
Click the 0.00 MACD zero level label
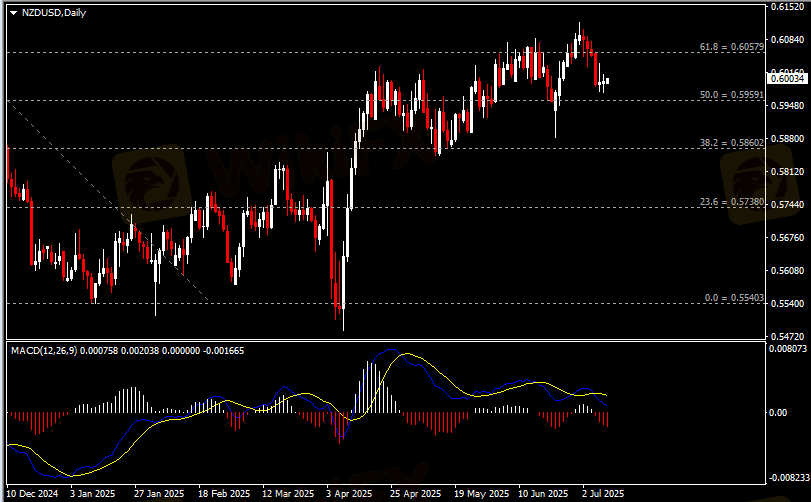(778, 412)
